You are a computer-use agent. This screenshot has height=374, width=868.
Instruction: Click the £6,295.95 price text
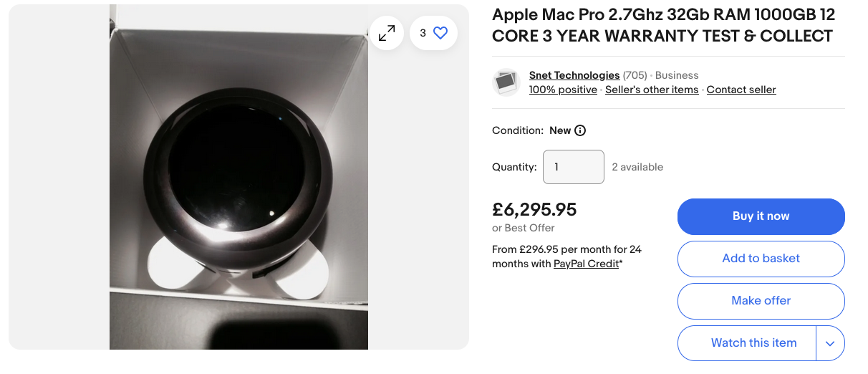(x=534, y=210)
